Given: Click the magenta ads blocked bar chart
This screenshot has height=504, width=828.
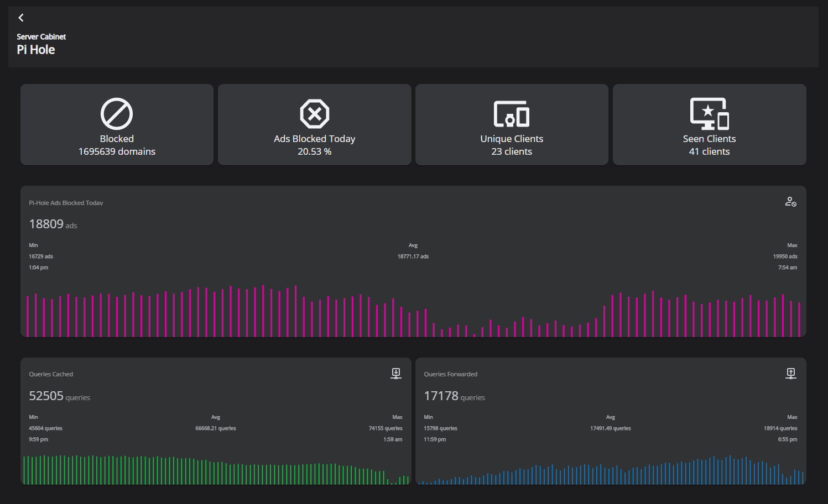Looking at the screenshot, I should pyautogui.click(x=413, y=311).
